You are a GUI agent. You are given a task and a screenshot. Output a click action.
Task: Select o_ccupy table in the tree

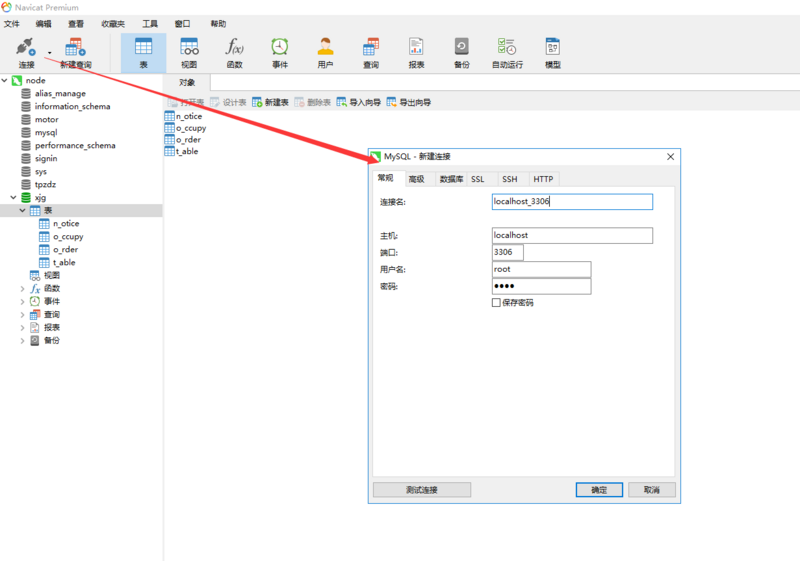(67, 236)
